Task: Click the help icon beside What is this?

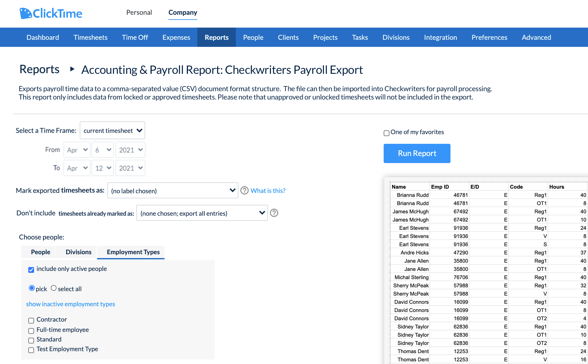Action: point(245,190)
